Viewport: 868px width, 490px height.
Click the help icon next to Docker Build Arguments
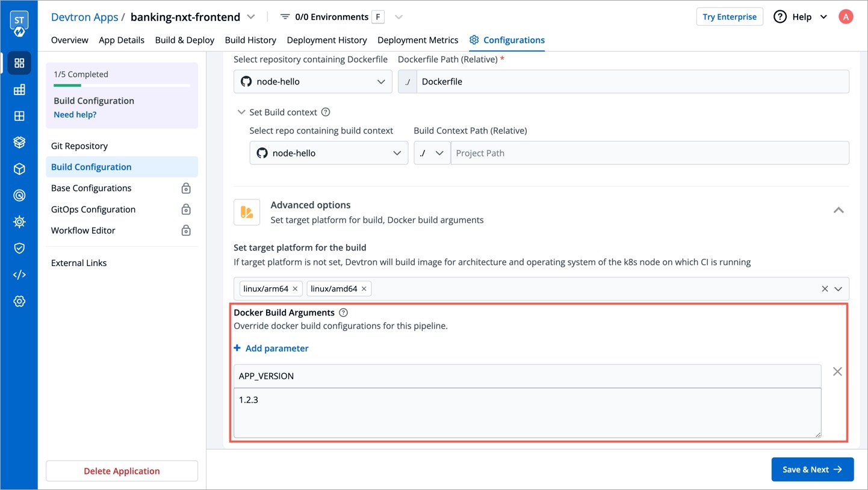point(344,312)
